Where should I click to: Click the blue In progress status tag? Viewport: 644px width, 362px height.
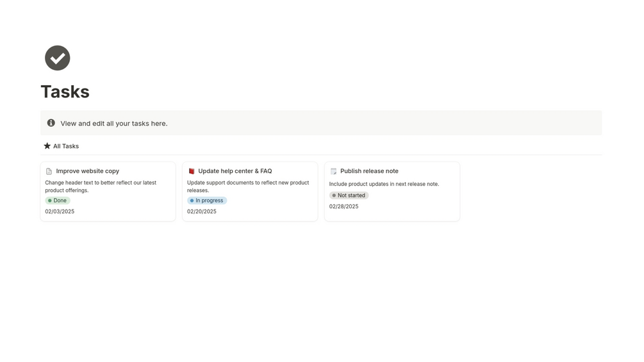tap(207, 201)
